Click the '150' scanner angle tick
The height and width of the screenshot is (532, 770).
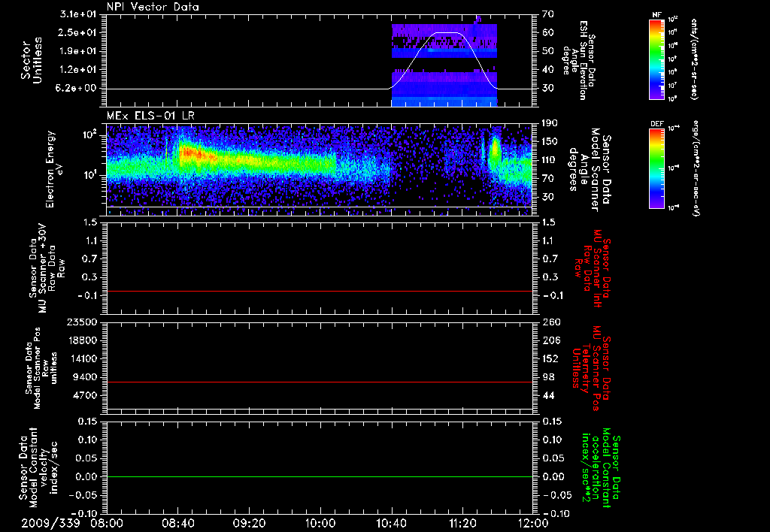[x=549, y=142]
